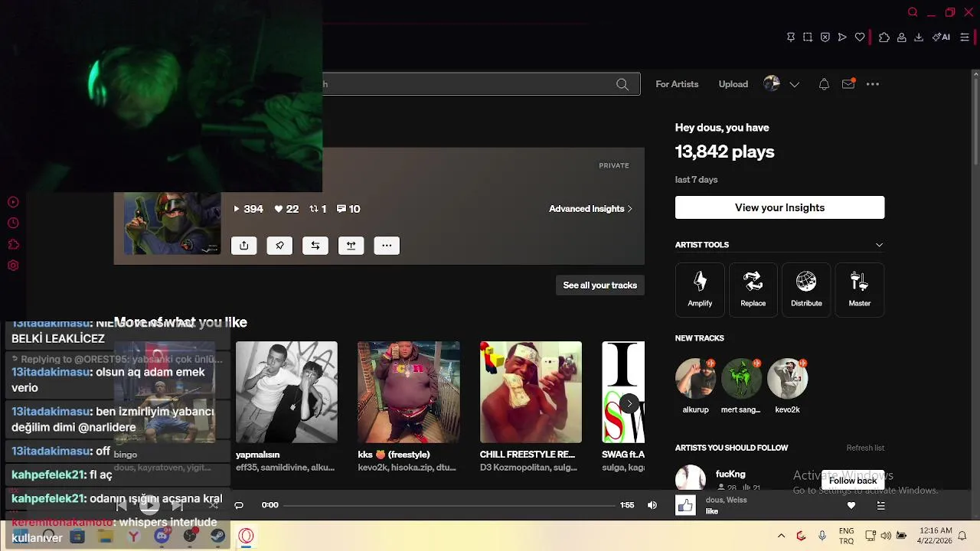This screenshot has width=980, height=551.
Task: Open the alkurup new track avatar
Action: click(695, 378)
